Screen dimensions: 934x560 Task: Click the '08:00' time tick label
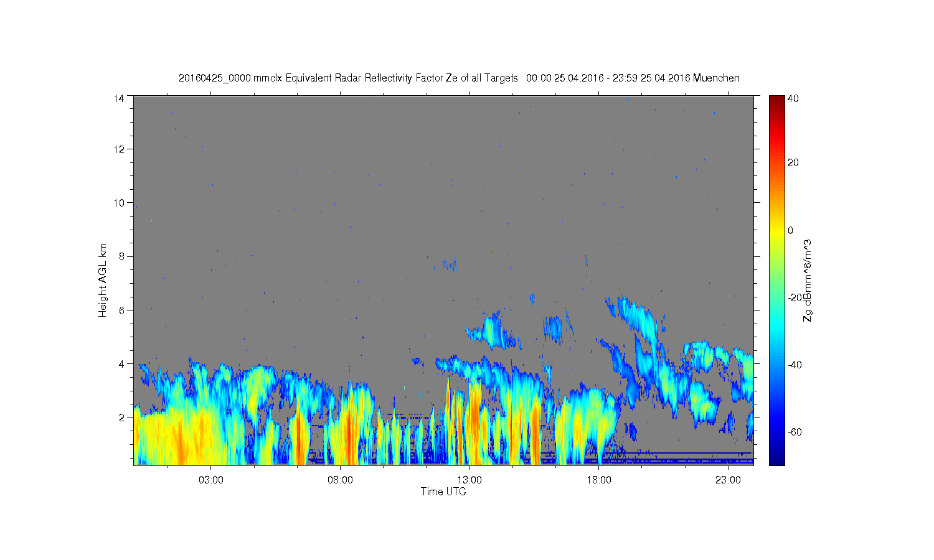340,480
